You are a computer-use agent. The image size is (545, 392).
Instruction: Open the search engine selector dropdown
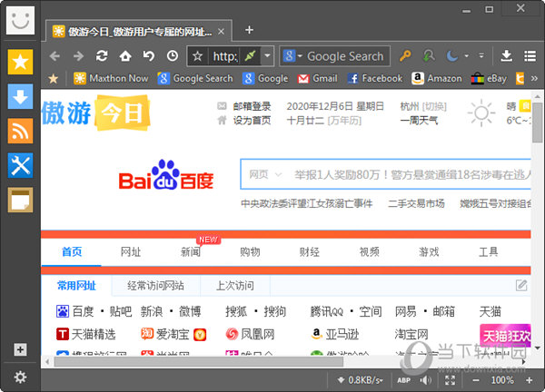[292, 56]
